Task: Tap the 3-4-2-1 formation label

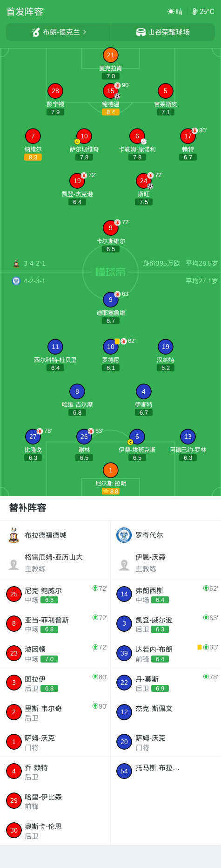Action: point(34,263)
